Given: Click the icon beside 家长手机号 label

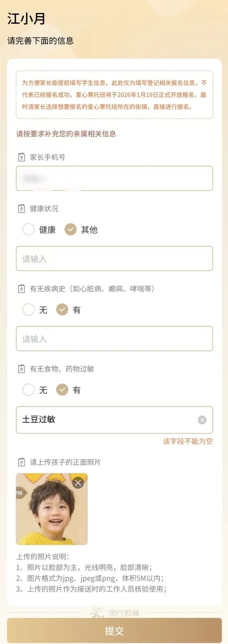Looking at the screenshot, I should click(22, 157).
